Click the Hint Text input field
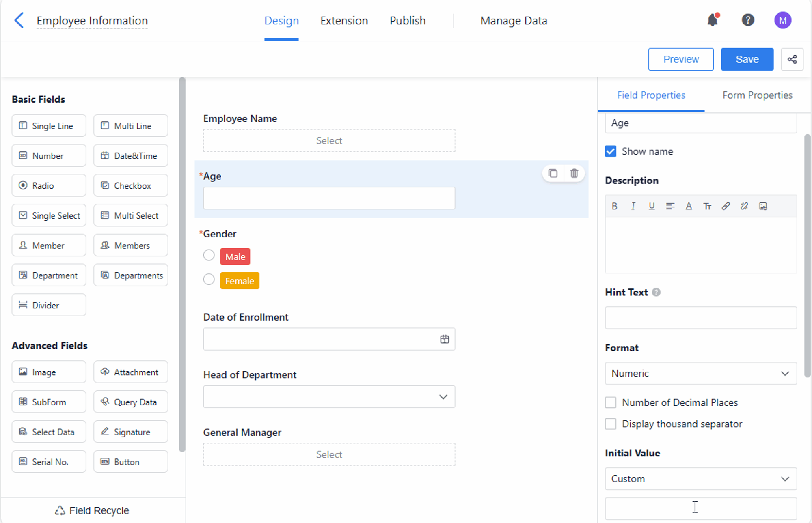Viewport: 812px width, 523px height. 701,318
